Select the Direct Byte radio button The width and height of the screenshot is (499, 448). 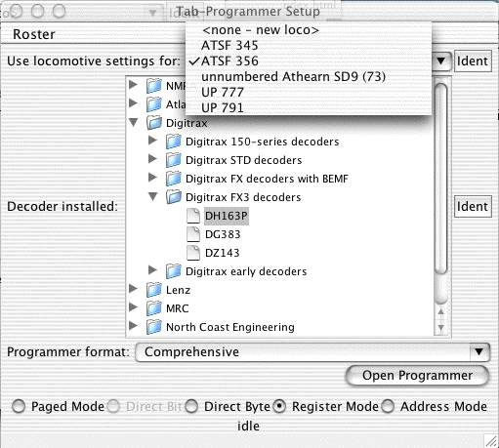point(191,407)
